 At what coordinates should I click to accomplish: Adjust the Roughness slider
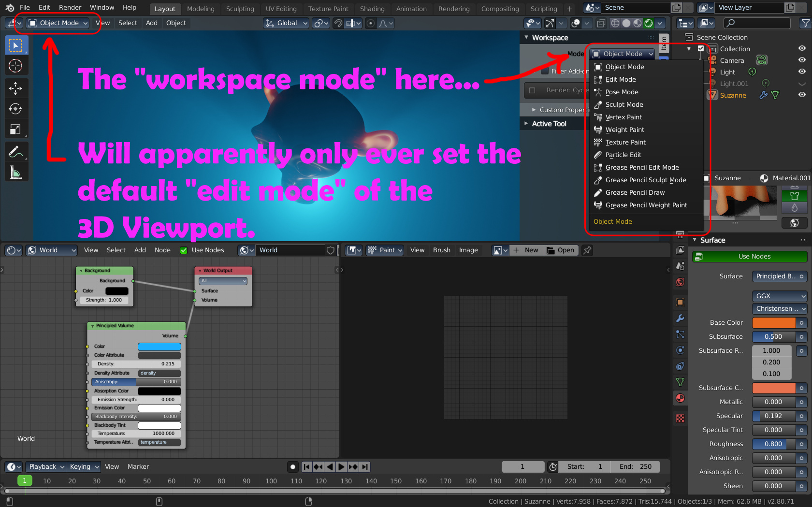(773, 444)
